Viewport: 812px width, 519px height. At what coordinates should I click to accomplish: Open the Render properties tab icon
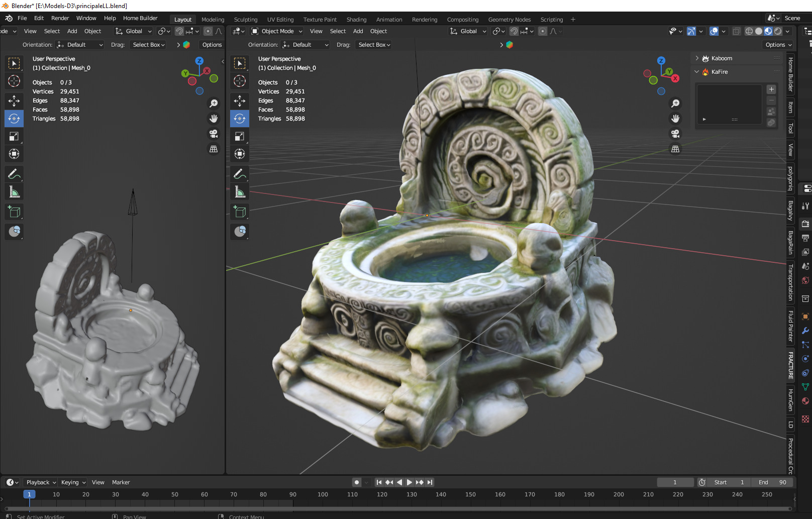805,224
